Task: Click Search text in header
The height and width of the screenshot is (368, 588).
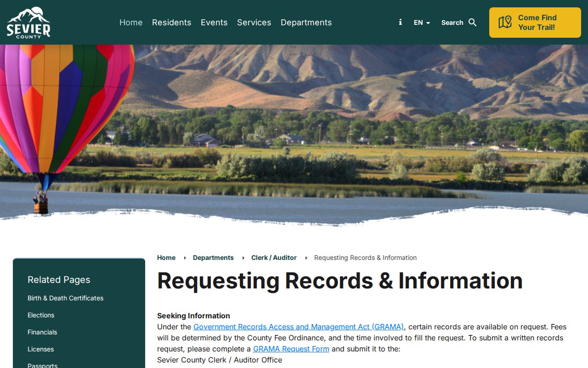Action: coord(452,23)
